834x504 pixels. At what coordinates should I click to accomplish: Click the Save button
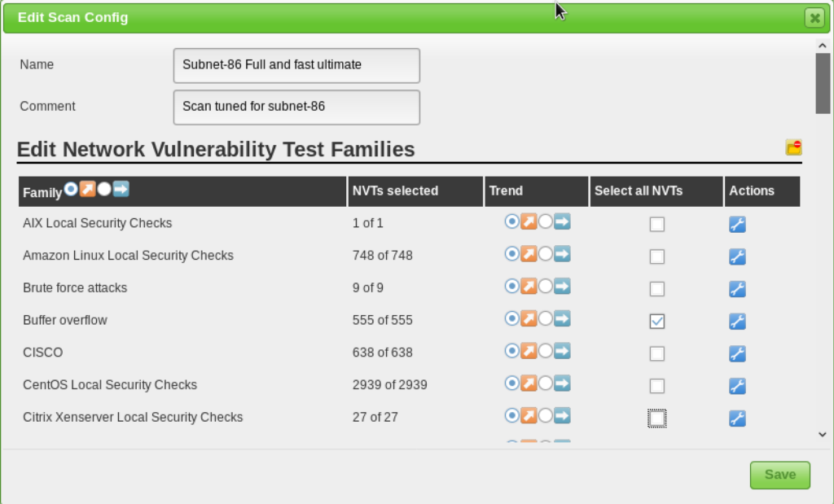click(779, 475)
